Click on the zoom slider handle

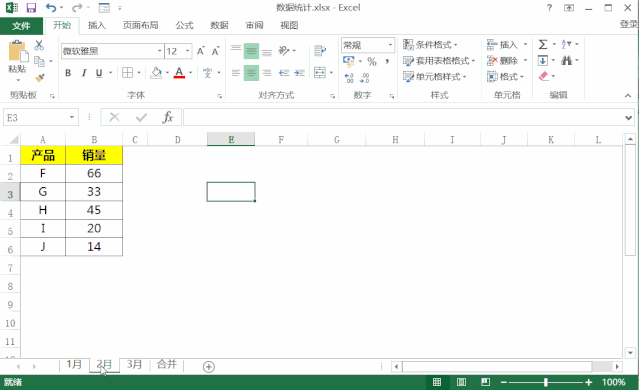[545, 382]
